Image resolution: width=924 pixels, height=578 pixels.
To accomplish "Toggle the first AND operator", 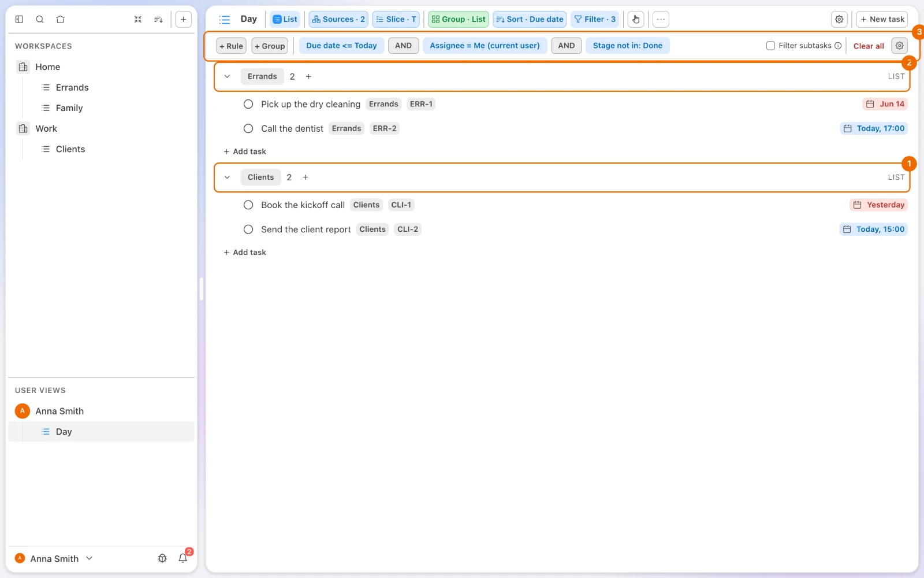I will tap(403, 46).
